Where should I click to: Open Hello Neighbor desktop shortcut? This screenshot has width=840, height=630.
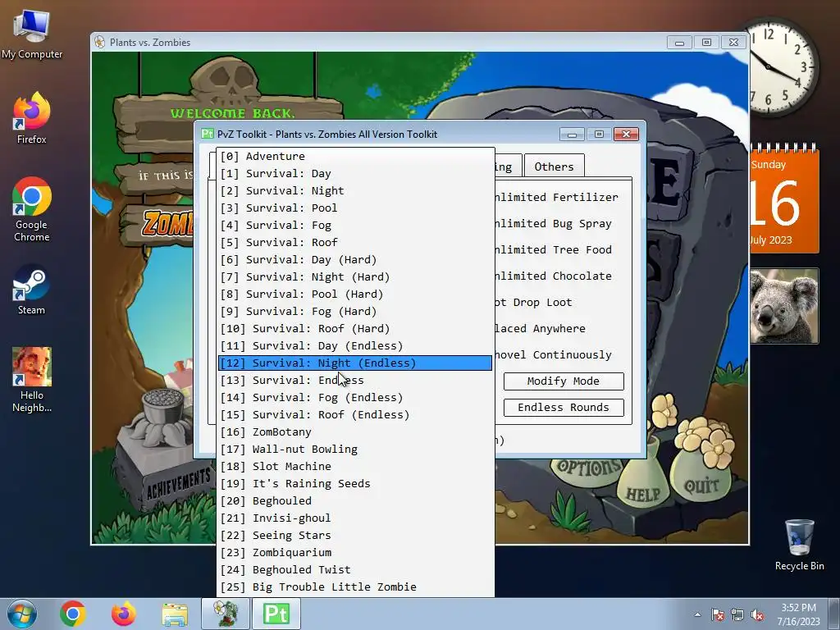point(32,379)
